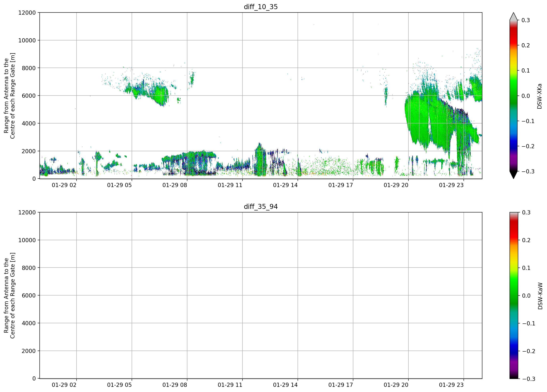Image resolution: width=547 pixels, height=392 pixels.
Task: Click the 01-29 05 x-tick on bottom plot
Action: [x=119, y=385]
